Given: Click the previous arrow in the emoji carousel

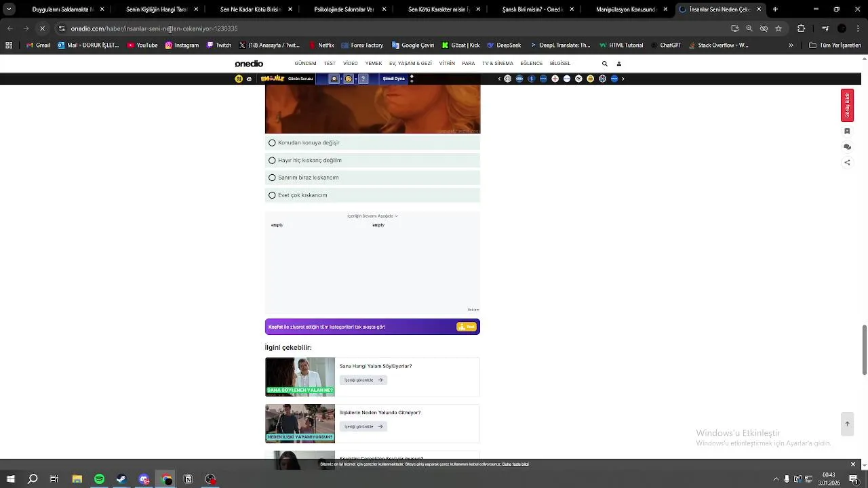Looking at the screenshot, I should pos(499,79).
